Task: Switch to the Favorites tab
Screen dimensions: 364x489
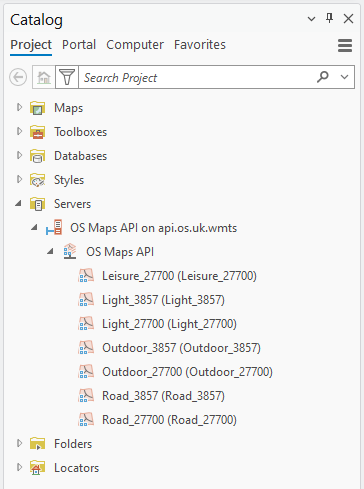Action: (x=200, y=45)
